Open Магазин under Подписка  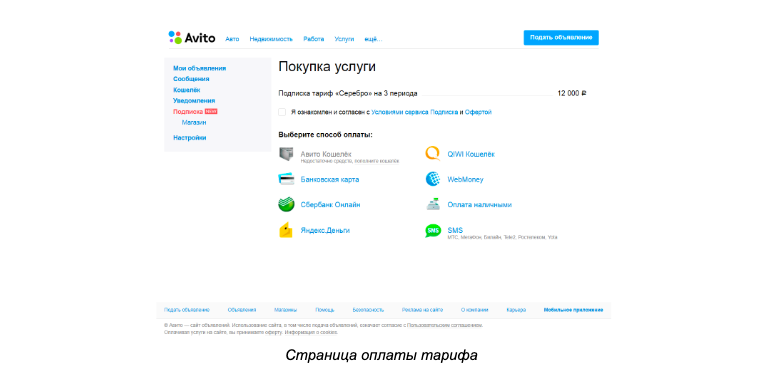tap(194, 123)
